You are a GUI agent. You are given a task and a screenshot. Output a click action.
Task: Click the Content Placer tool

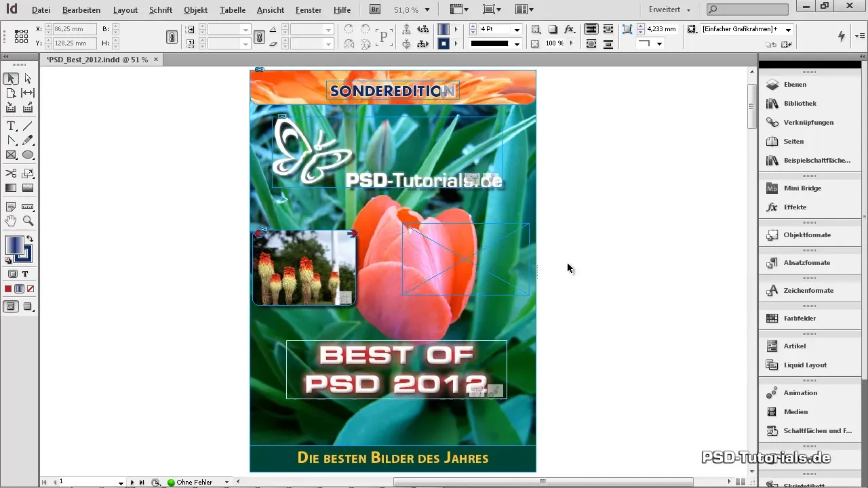[28, 107]
